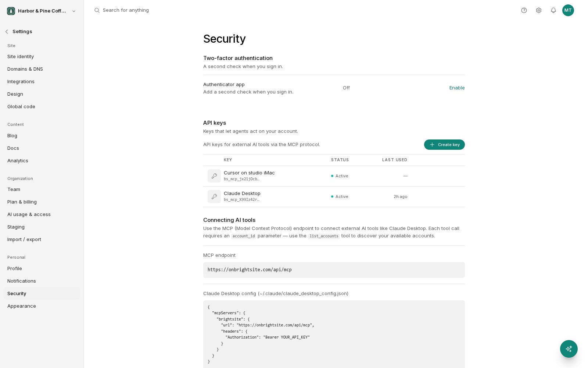This screenshot has width=588, height=368.
Task: Click key icon for Cursor on studio iMac
Action: coord(214,176)
